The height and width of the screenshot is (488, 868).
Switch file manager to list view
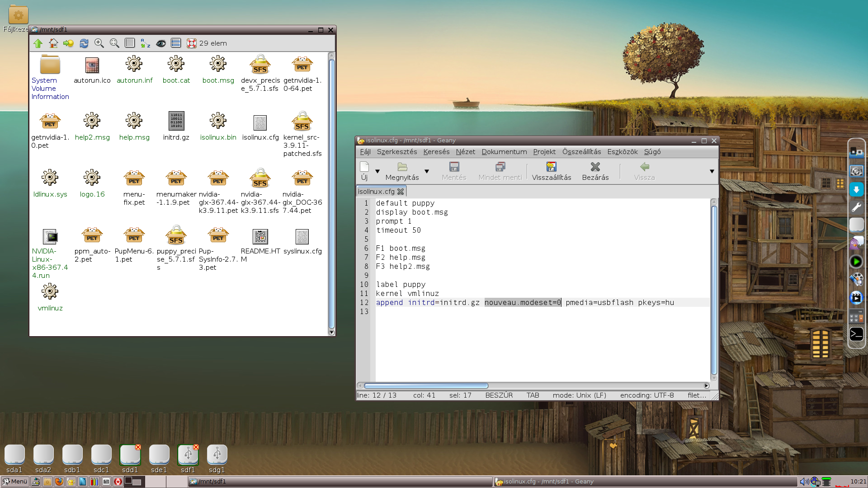[x=130, y=43]
